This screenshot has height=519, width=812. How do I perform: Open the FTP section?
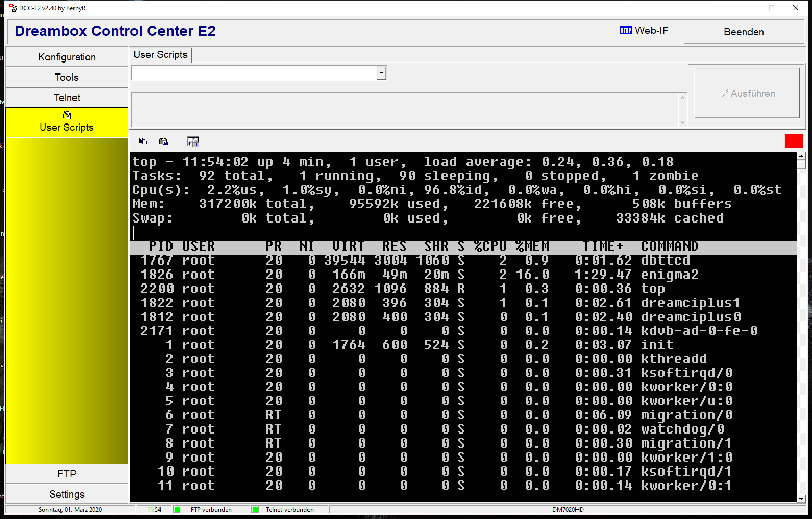67,474
